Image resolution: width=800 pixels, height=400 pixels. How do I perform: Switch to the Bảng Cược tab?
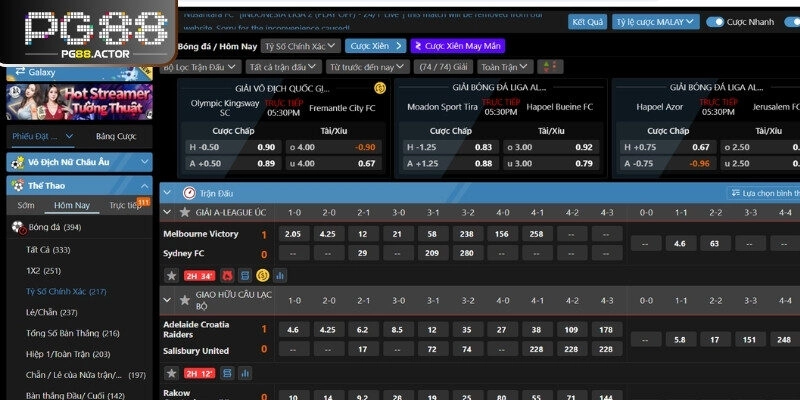pos(116,136)
